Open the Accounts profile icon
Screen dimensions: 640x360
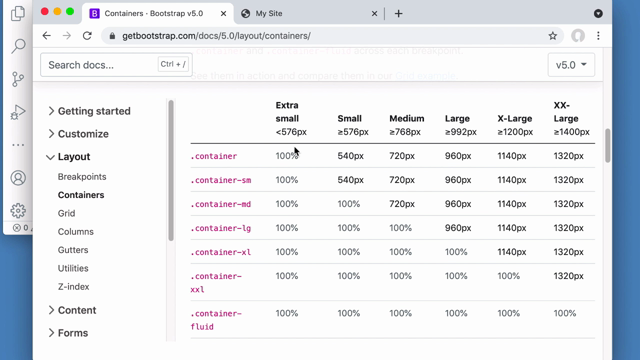(18, 178)
